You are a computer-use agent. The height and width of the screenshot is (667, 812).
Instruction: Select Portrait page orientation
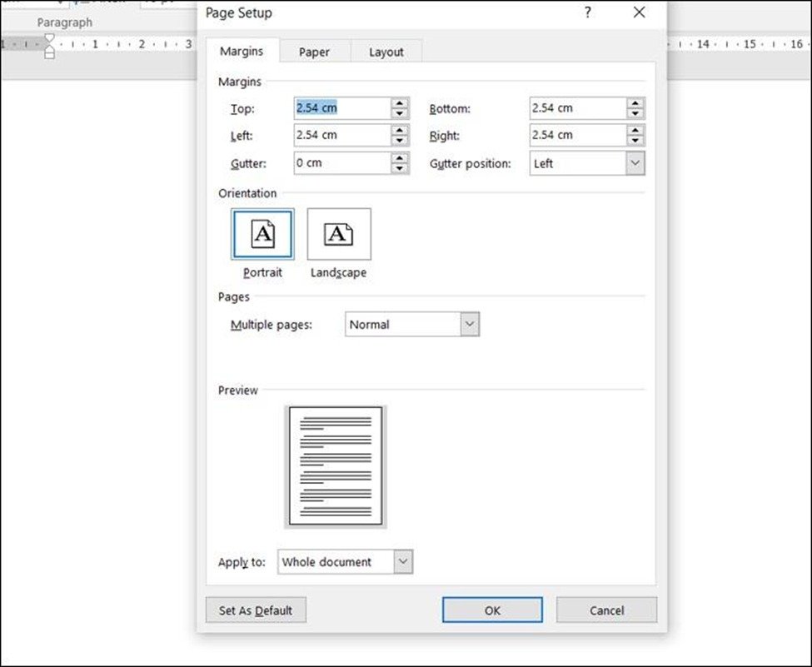click(262, 234)
